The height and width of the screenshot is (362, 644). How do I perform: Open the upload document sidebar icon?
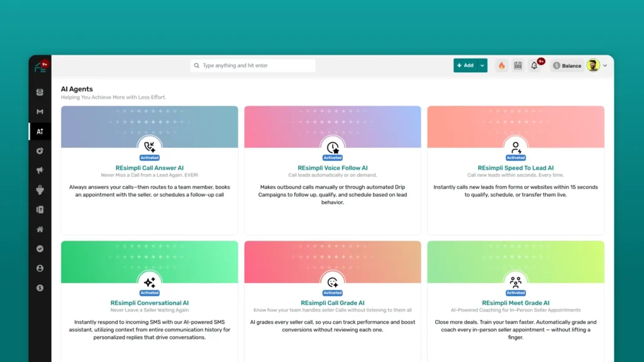(40, 210)
